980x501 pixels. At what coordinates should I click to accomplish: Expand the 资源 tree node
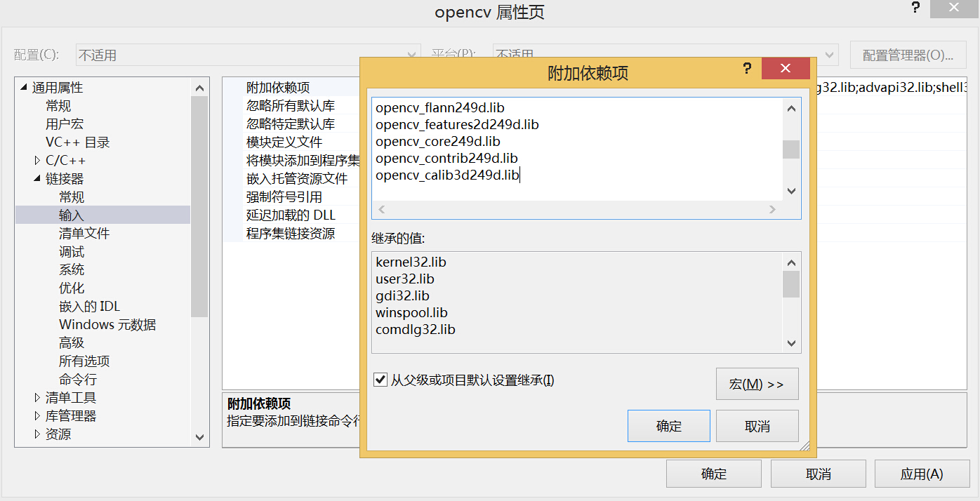pos(37,434)
